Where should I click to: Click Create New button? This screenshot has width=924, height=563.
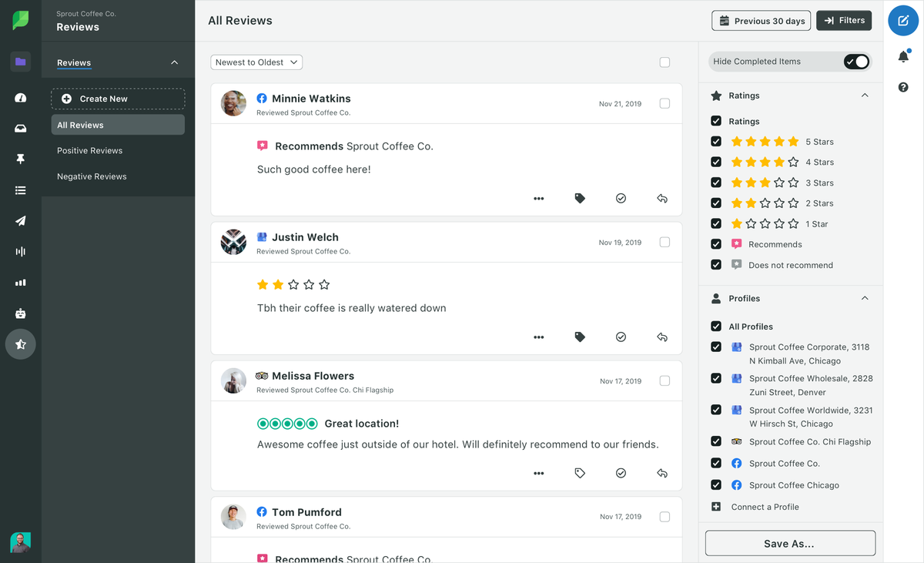[x=118, y=99]
